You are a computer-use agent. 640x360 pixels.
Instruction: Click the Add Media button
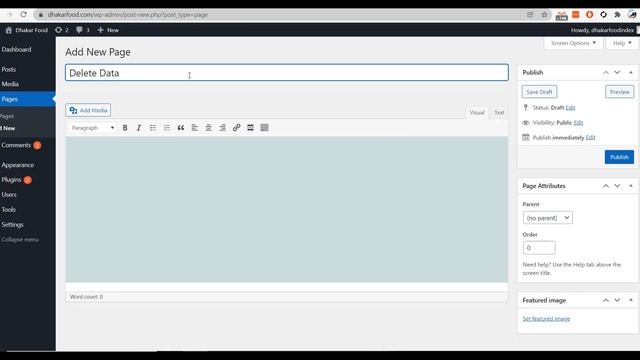[x=88, y=110]
